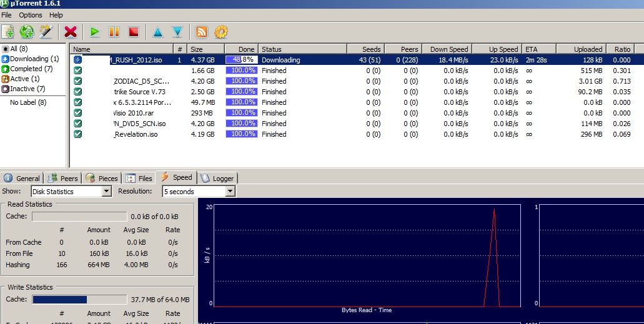Sort by the ETA column header
The image size is (644, 324).
point(539,49)
